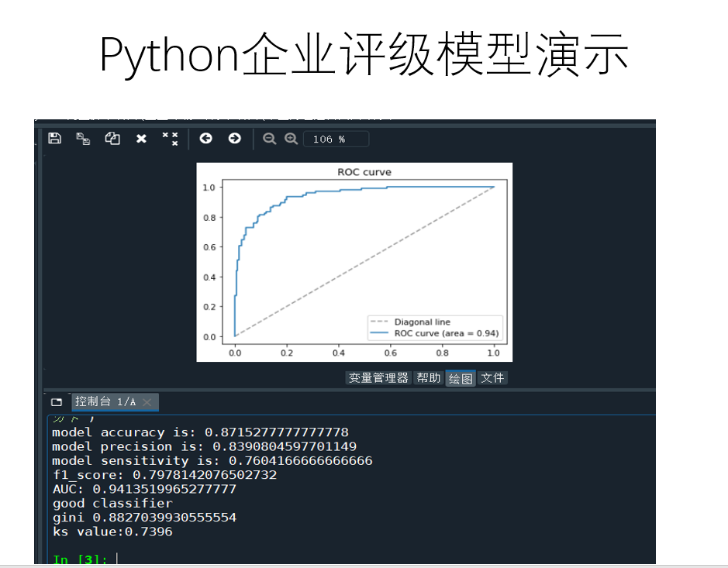Click the ROC curve plot image

[354, 262]
